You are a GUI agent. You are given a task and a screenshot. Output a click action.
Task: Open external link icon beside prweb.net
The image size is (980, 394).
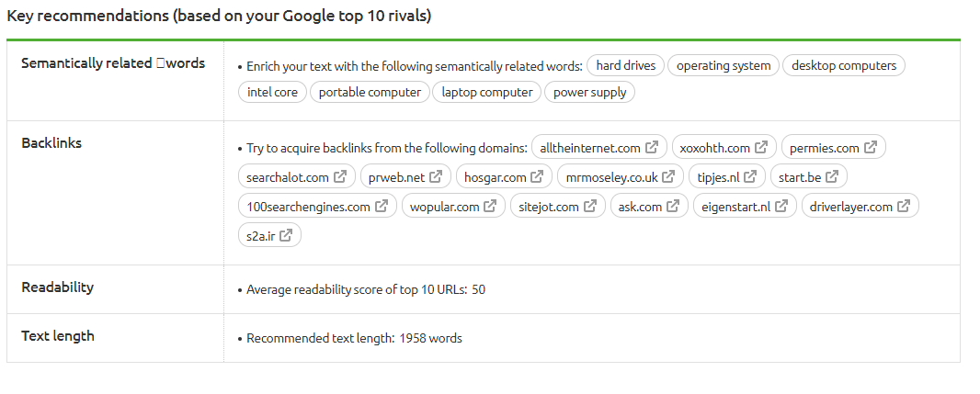tap(436, 176)
